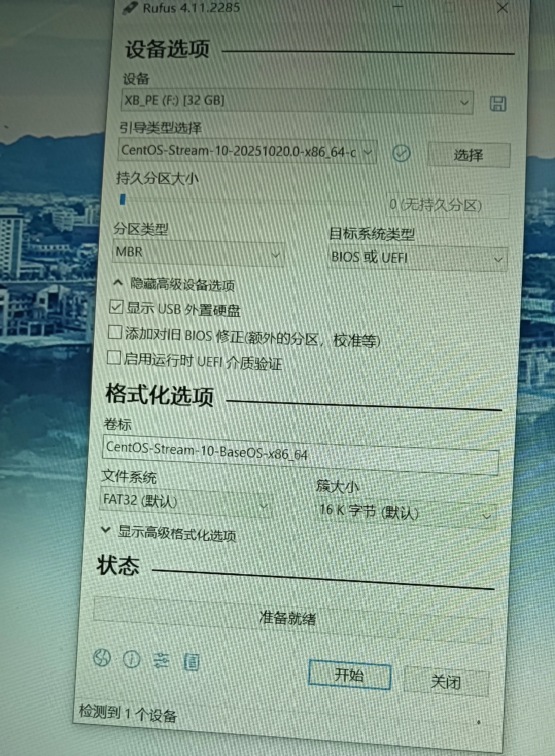Click the Rufus title bar app icon
Screen dimensions: 555x756
click(x=130, y=8)
